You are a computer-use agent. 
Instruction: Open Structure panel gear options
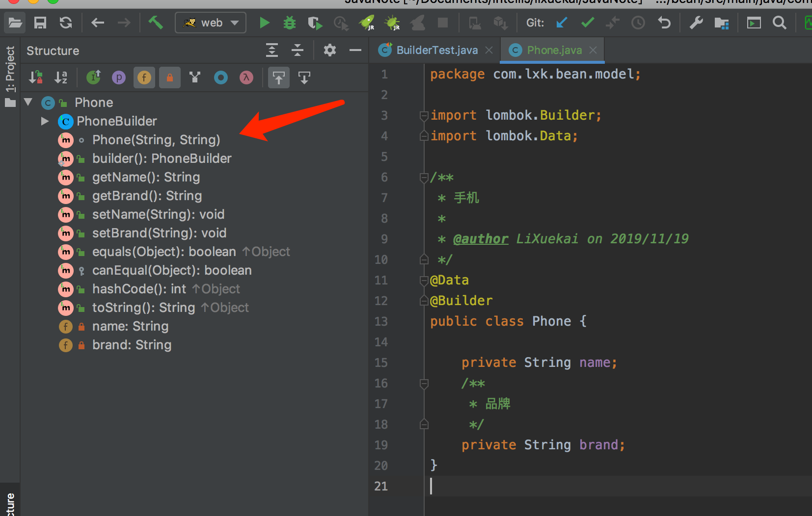point(330,50)
